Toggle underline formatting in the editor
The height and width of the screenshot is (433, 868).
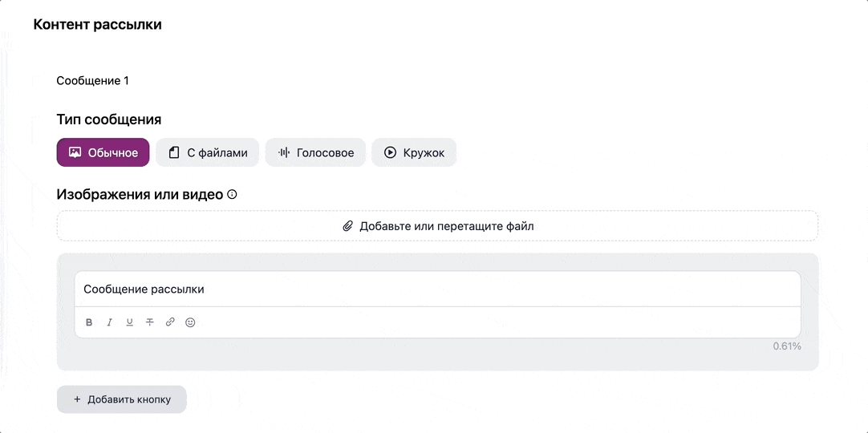129,322
